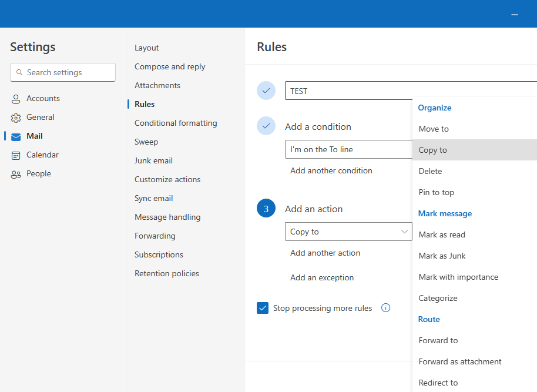The image size is (537, 392).
Task: Open the I'm on the To line dropdown
Action: point(348,149)
